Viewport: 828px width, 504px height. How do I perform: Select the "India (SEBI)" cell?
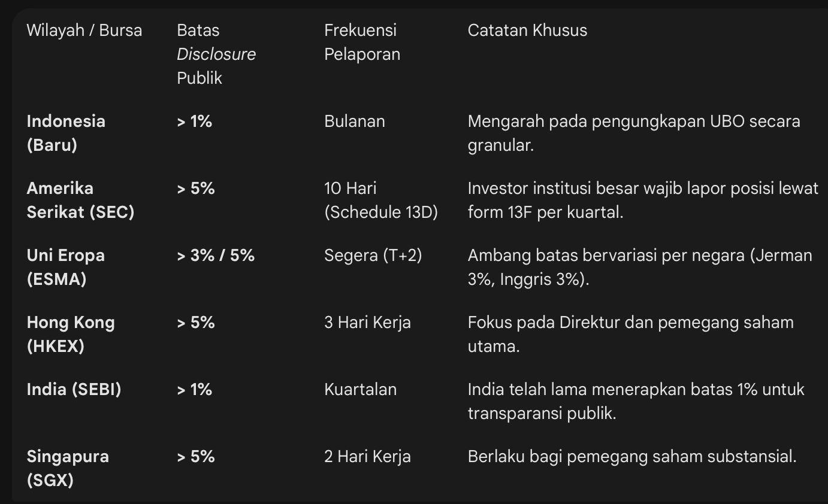point(74,390)
